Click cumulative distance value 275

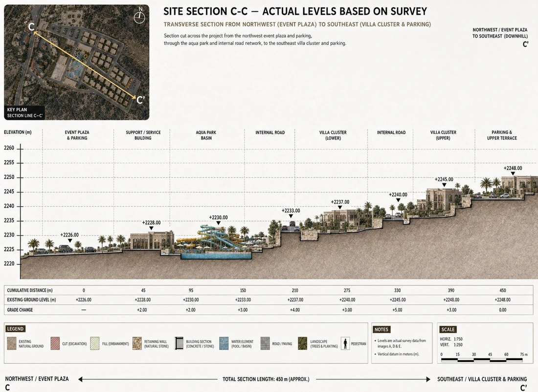click(347, 290)
